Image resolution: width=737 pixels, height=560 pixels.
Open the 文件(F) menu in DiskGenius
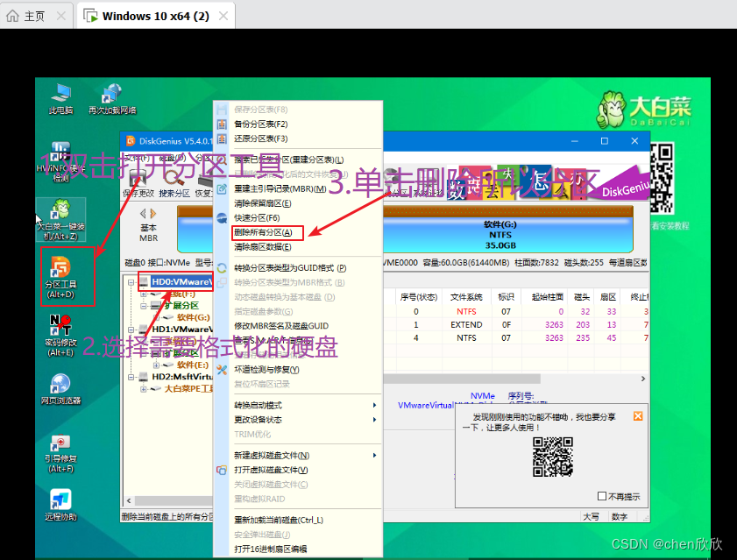pos(138,158)
